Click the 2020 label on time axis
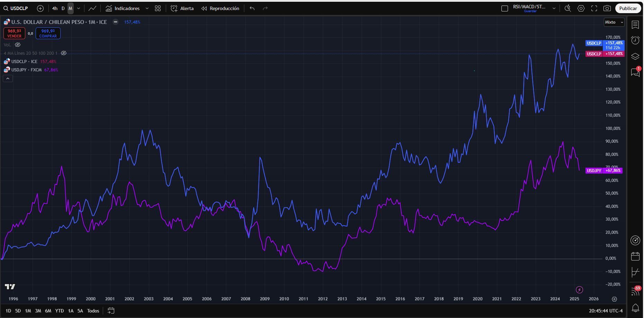Viewport: 644px width, 318px height. coord(478,299)
